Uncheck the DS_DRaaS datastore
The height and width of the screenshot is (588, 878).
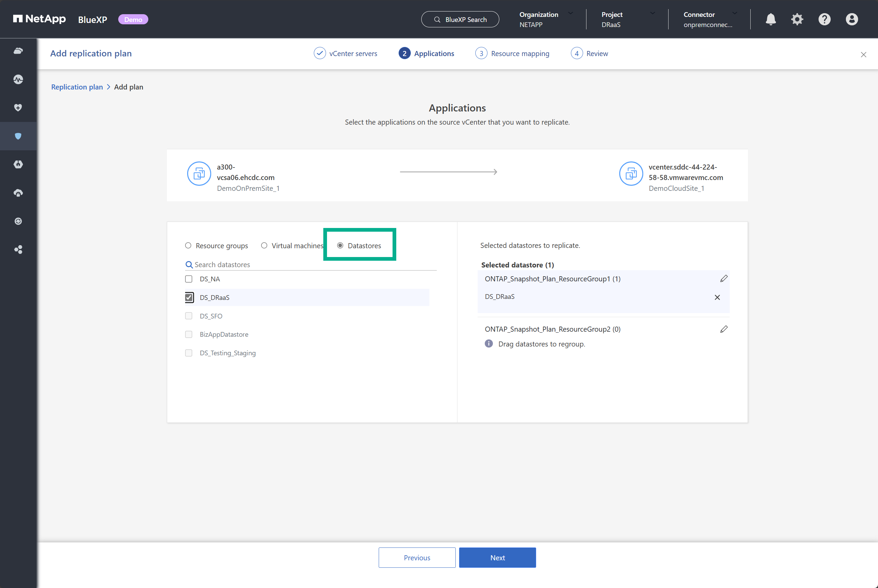coord(189,297)
